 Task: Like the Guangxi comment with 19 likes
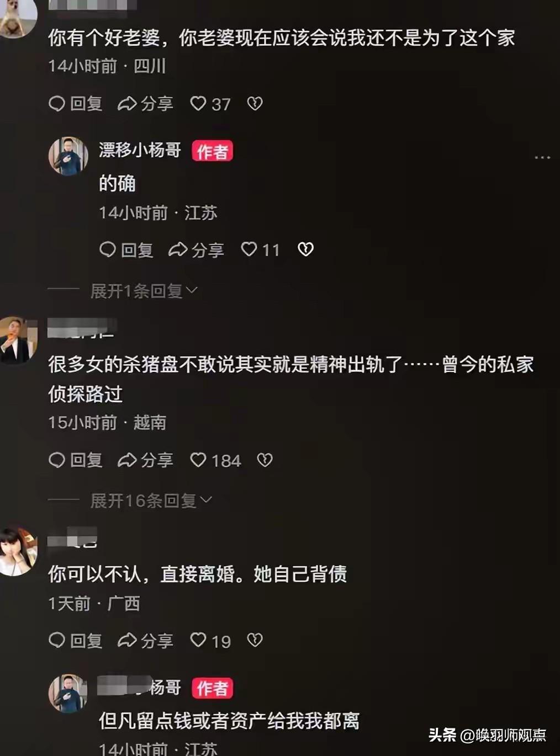point(210,641)
